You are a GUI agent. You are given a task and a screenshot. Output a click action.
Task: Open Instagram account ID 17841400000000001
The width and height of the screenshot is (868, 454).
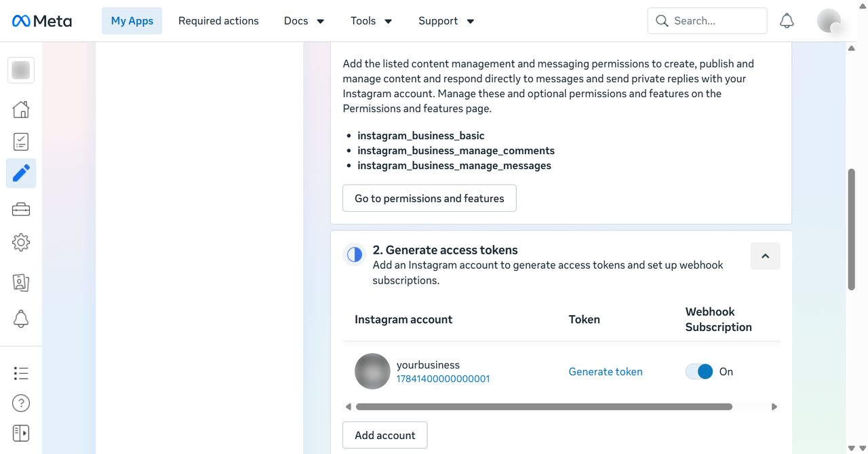pyautogui.click(x=443, y=379)
